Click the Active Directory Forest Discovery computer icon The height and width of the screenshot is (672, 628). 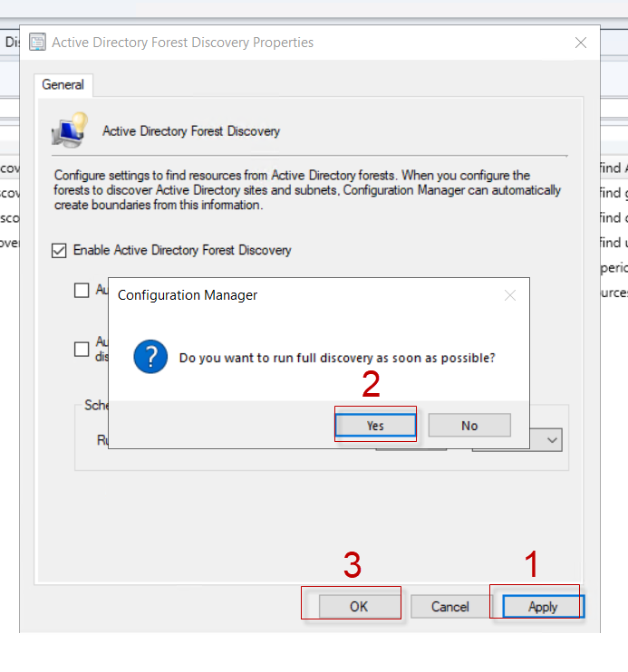point(70,130)
